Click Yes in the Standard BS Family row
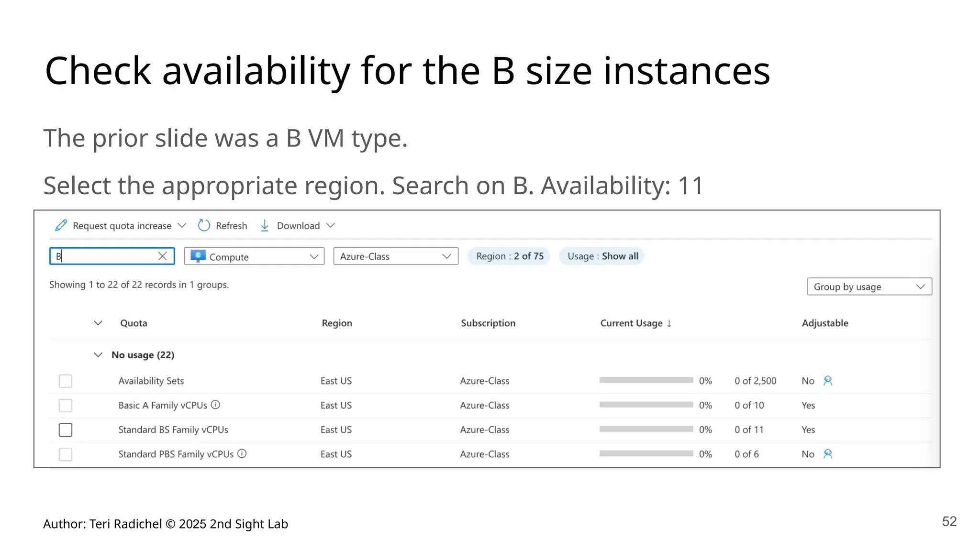The image size is (980, 551). coord(808,430)
